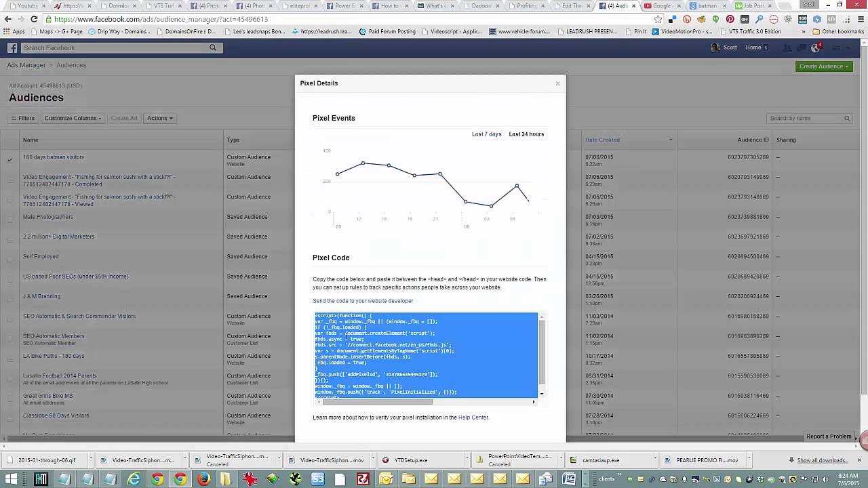Open Firefox from taskbar

203,479
